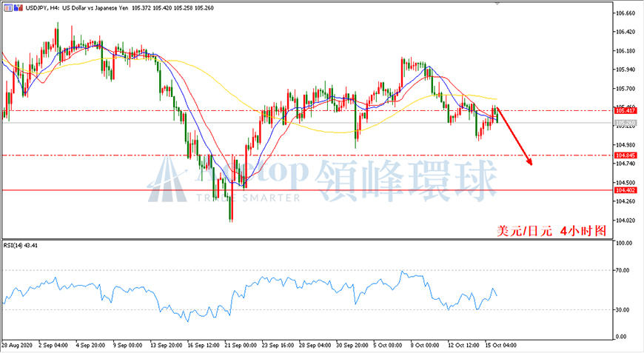Click the 28 Aug 2020 date label

(x=17, y=345)
